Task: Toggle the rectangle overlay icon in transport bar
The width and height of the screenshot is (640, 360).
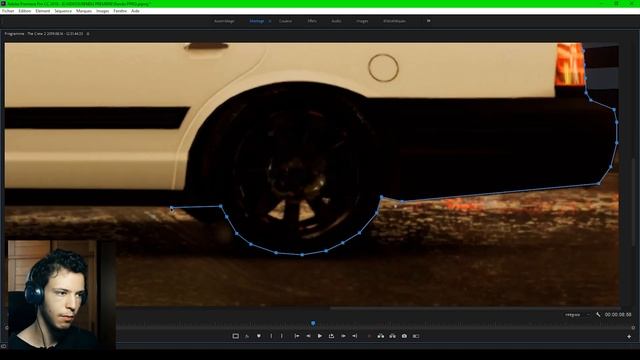Action: [x=236, y=336]
